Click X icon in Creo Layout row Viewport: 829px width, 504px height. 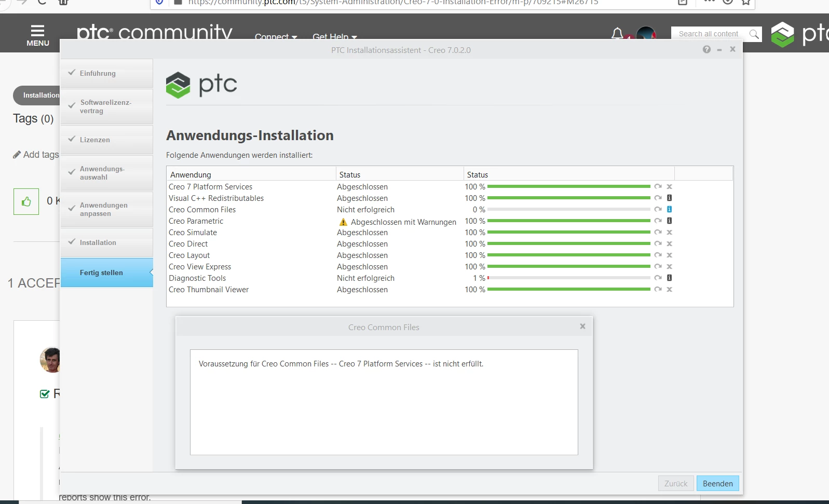(x=669, y=255)
